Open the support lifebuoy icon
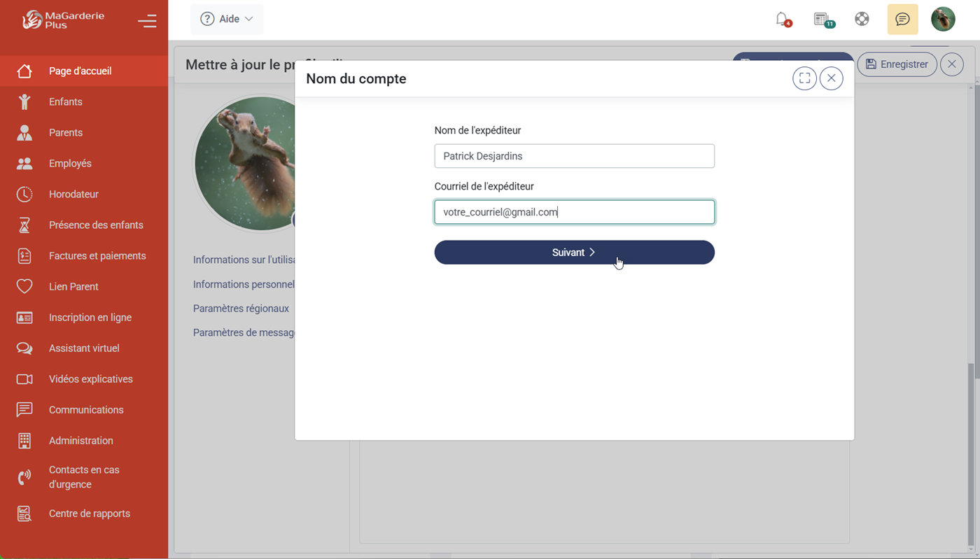This screenshot has height=559, width=980. click(862, 19)
